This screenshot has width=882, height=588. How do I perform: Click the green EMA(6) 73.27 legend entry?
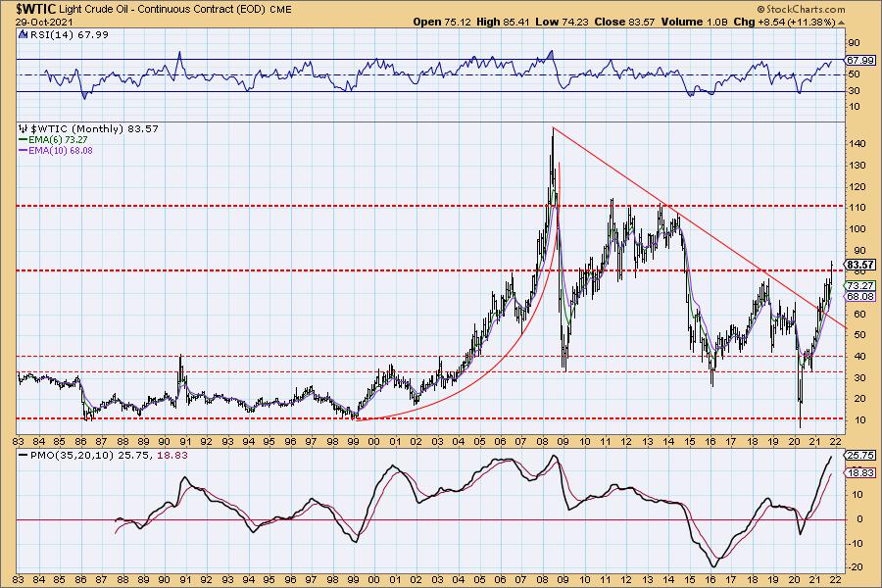(x=54, y=139)
